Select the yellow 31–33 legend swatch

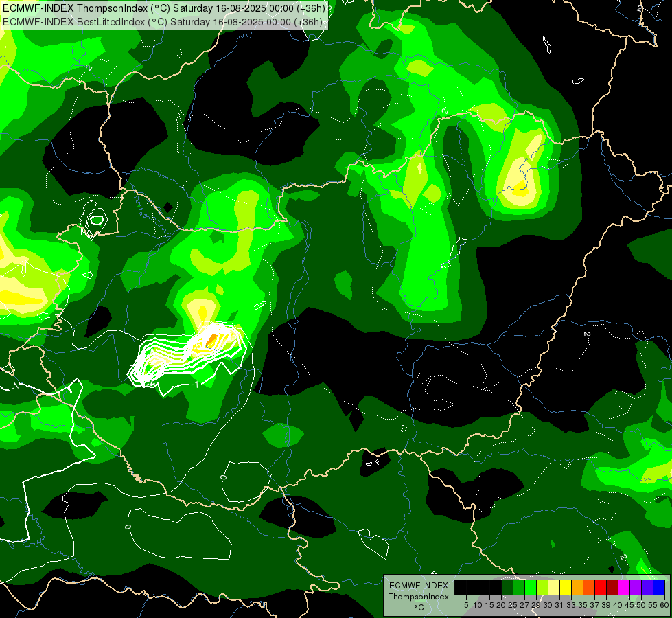566,587
